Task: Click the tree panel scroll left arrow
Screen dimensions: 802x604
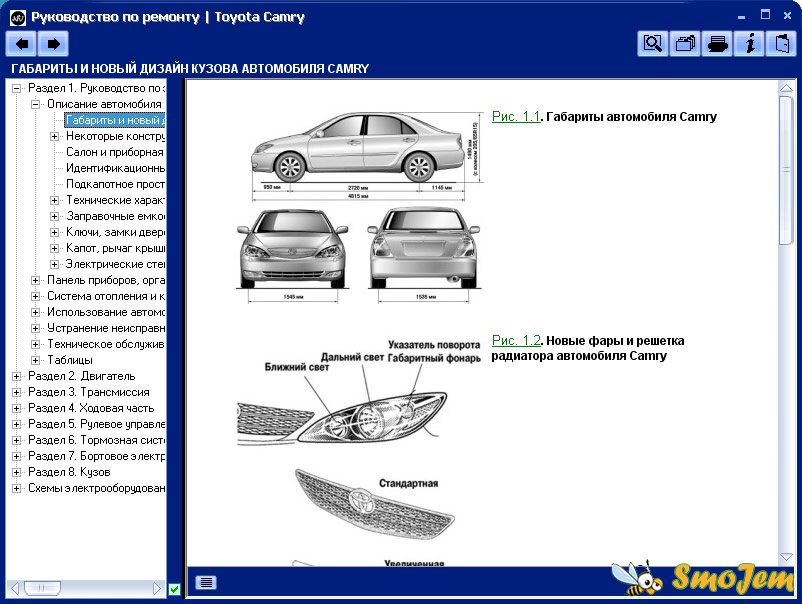Action: tap(15, 588)
